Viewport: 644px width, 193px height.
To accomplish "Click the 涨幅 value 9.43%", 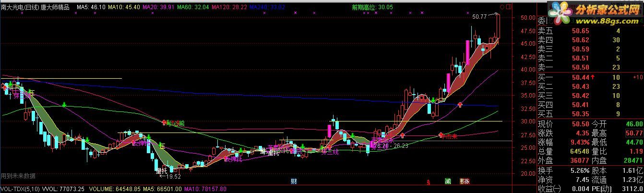I will (579, 142).
